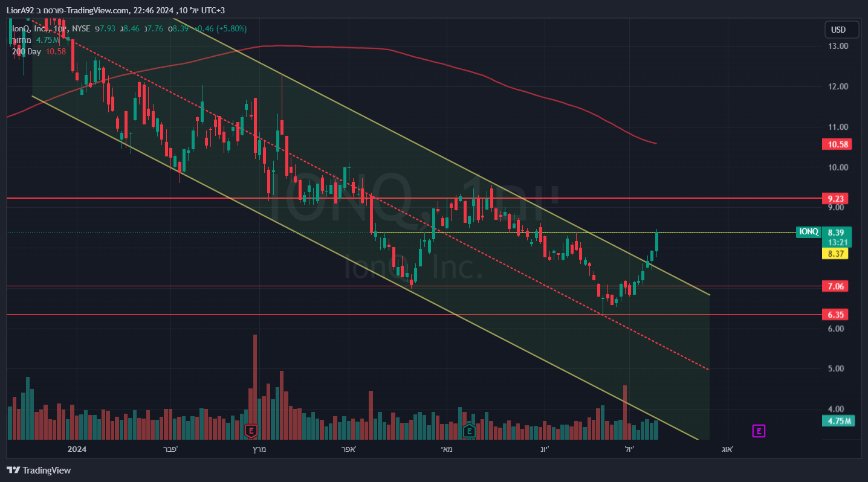Click the 13.00 price scale value

click(838, 46)
